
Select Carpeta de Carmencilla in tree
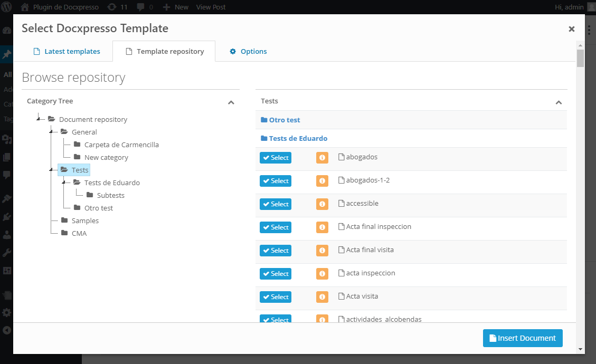[121, 145]
